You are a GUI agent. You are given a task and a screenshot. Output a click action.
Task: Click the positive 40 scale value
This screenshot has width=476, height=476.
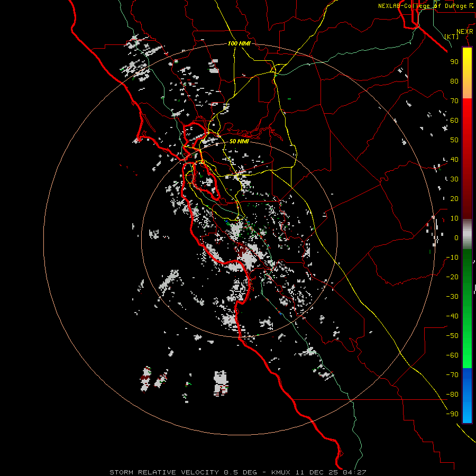(x=454, y=159)
